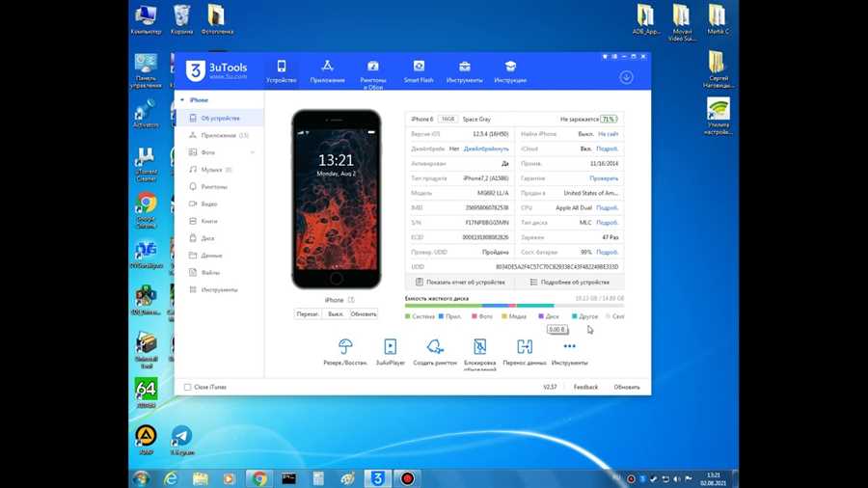The height and width of the screenshot is (488, 868).
Task: Click the yellow Медиа legend swatch
Action: [504, 316]
